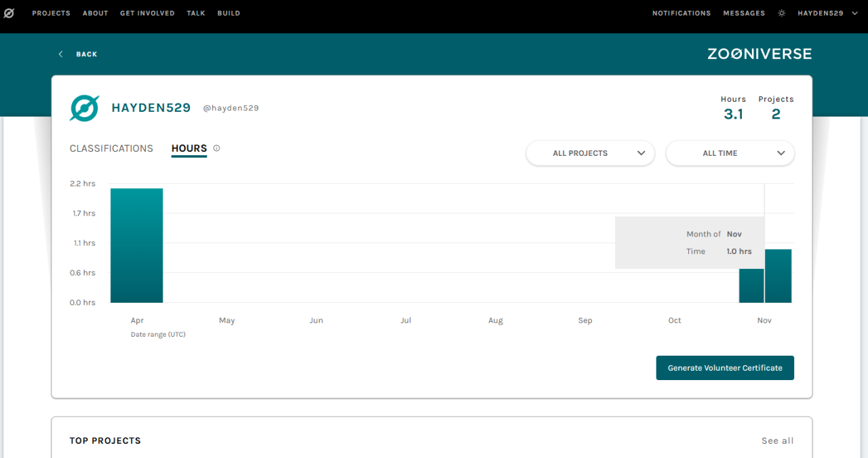Click the Apr axis label

(137, 320)
